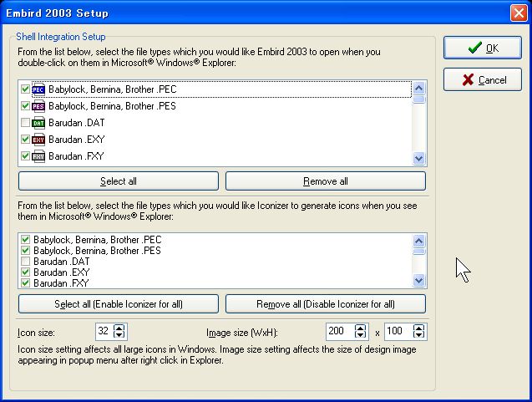Decrease the Image height value
The width and height of the screenshot is (532, 402).
pos(418,334)
